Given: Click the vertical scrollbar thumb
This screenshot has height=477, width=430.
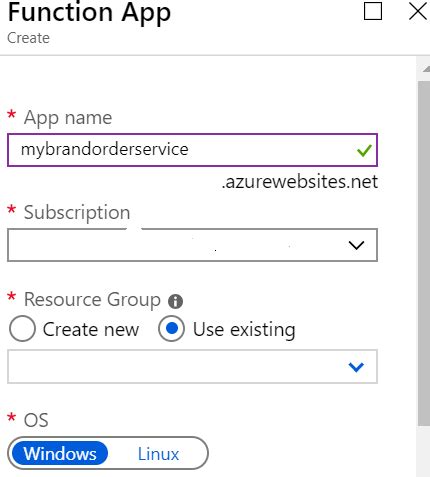Looking at the screenshot, I should tap(424, 253).
